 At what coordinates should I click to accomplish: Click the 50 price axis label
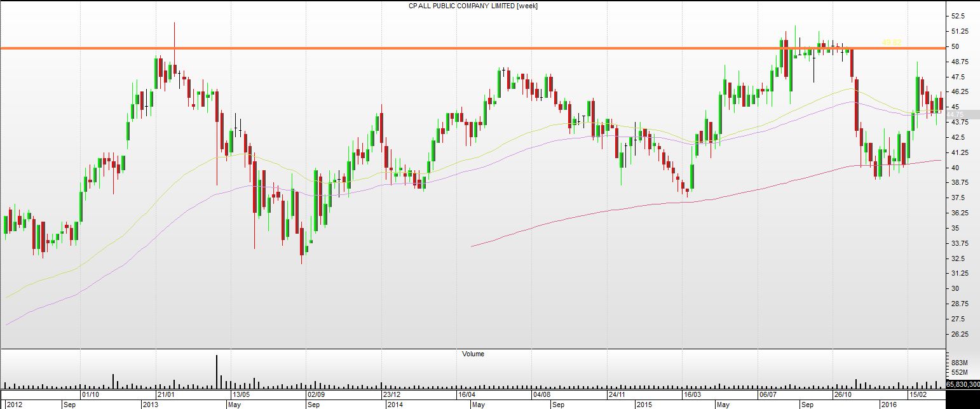[x=955, y=46]
